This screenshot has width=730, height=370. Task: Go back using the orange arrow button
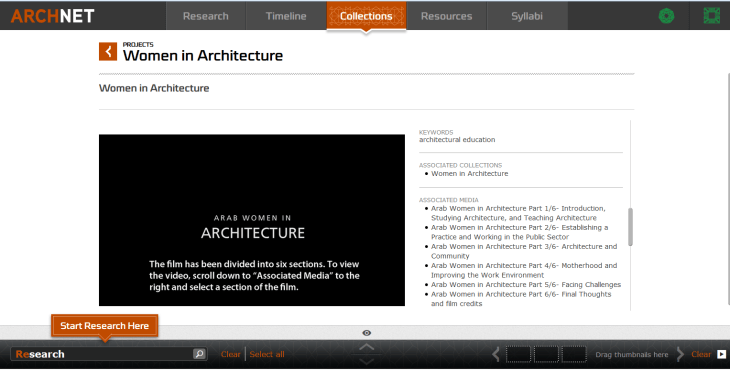(x=108, y=51)
